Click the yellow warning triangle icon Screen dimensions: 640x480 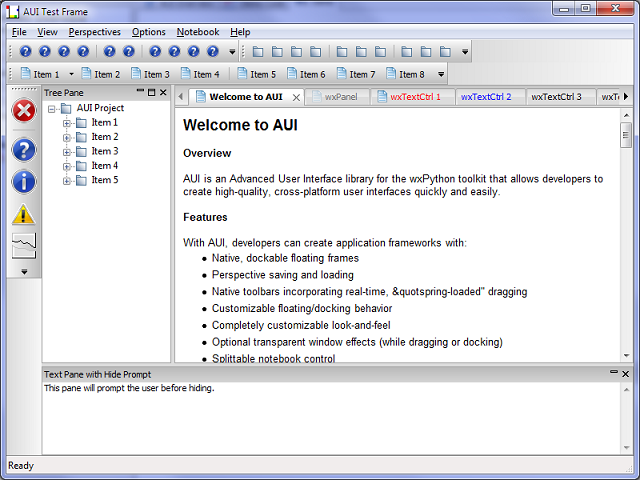click(24, 214)
